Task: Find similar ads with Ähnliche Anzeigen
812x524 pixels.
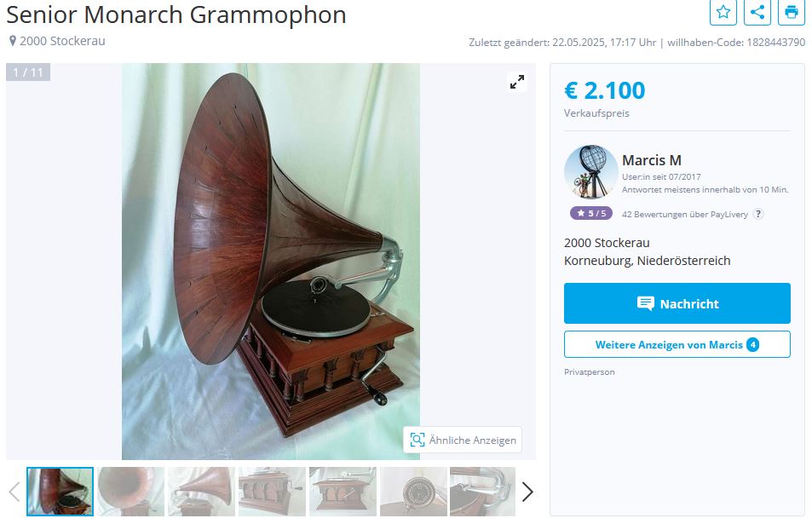Action: [x=463, y=441]
